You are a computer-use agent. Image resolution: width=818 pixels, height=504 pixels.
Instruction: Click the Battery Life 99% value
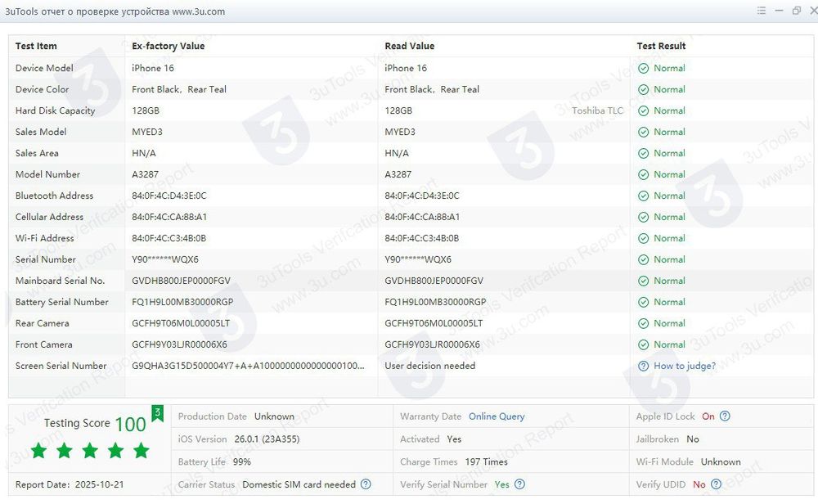(x=242, y=461)
